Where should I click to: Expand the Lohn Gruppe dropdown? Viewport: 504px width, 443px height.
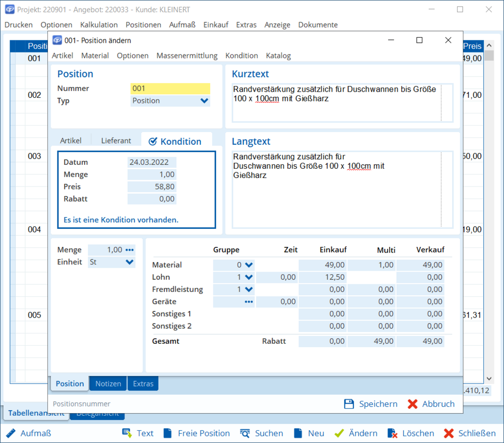point(249,277)
